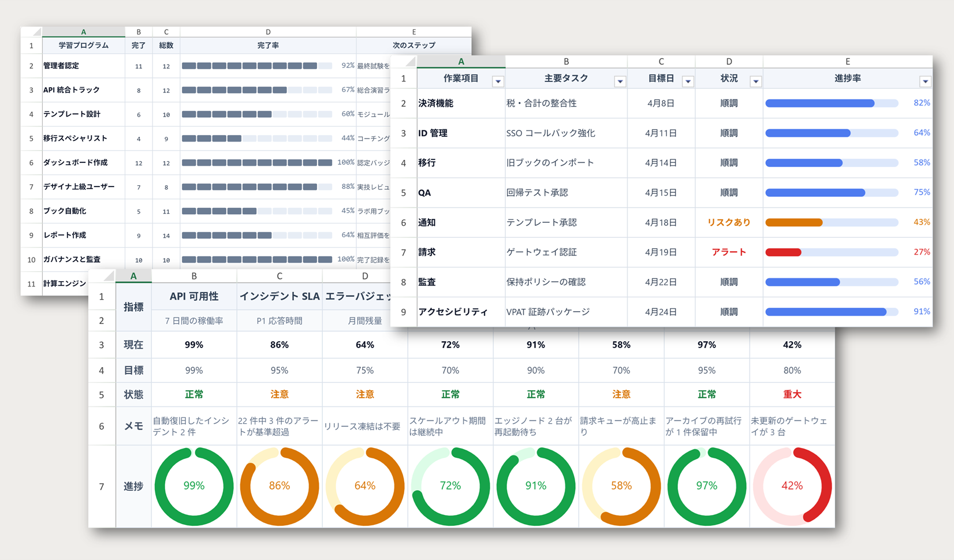Click the 請求 27% red progress bar
The width and height of the screenshot is (954, 560).
(x=832, y=252)
